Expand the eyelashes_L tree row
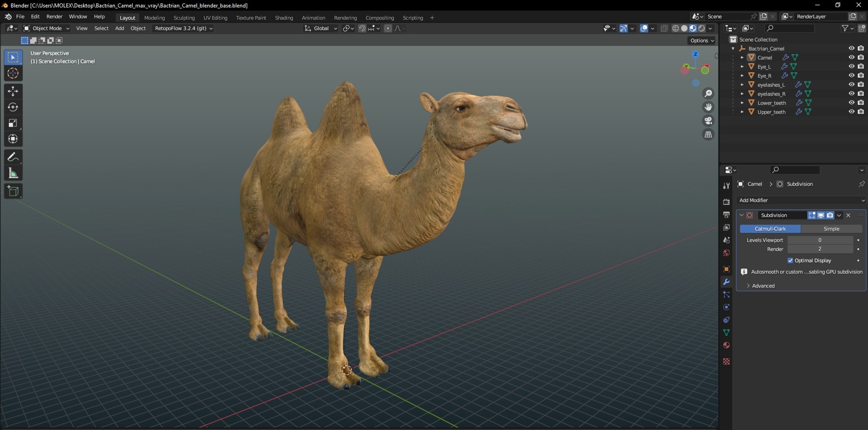Viewport: 868px width, 430px height. (742, 84)
